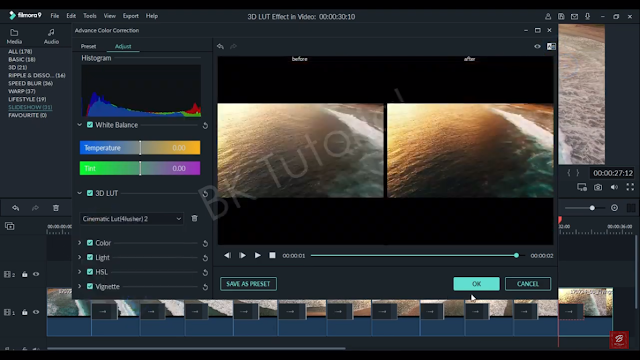Lock video track 2
Screen dimensions: 640x360
click(x=24, y=274)
